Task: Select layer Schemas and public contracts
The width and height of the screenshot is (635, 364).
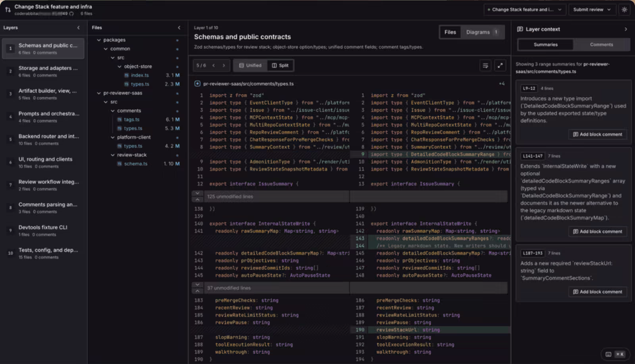Action: tap(43, 48)
